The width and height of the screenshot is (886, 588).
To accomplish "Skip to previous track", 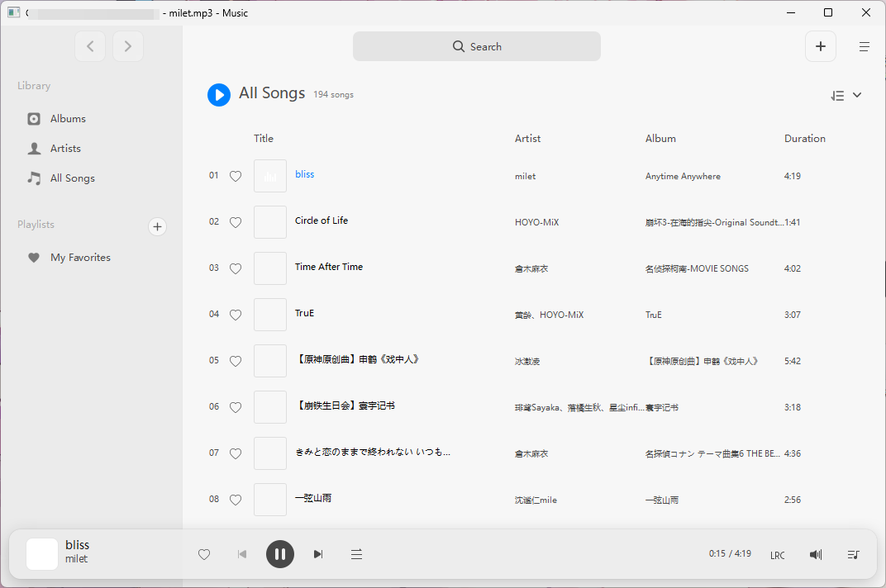I will [x=242, y=555].
